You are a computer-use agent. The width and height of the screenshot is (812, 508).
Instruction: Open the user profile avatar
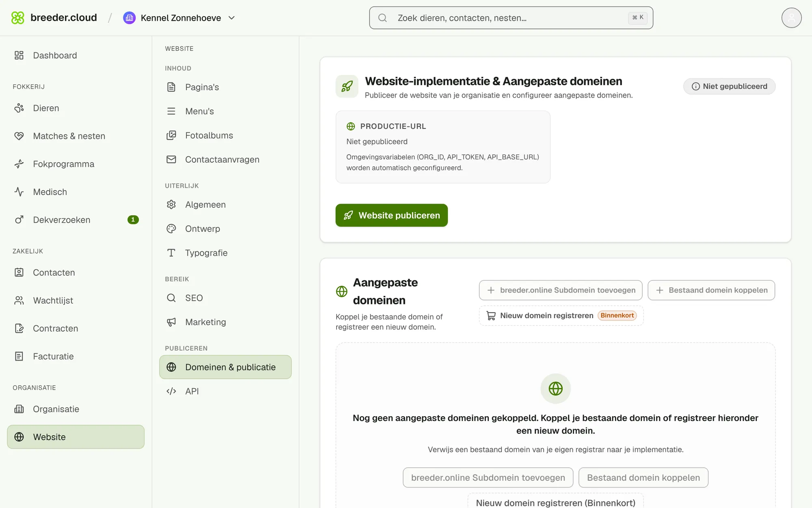tap(791, 18)
